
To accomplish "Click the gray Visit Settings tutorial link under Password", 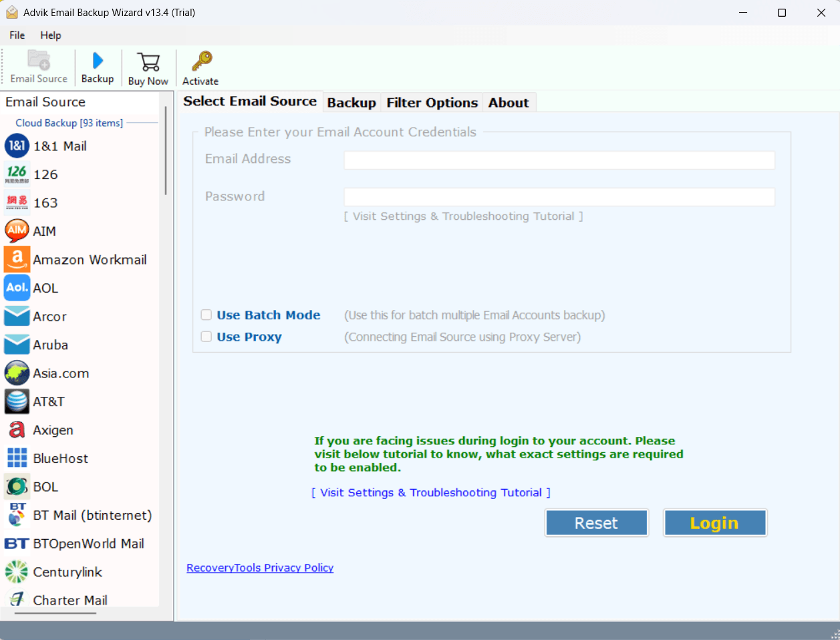I will pos(463,216).
